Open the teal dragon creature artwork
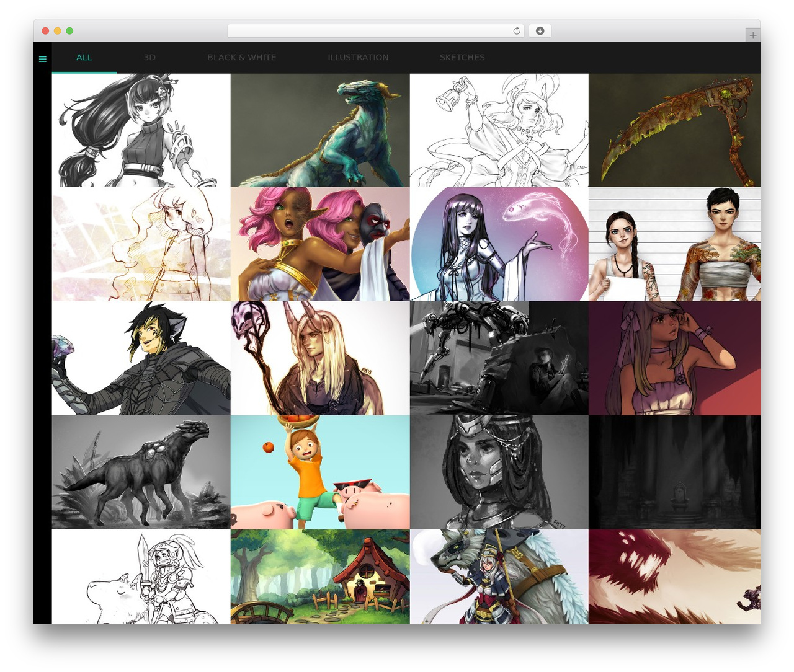The height and width of the screenshot is (672, 794). click(x=320, y=130)
